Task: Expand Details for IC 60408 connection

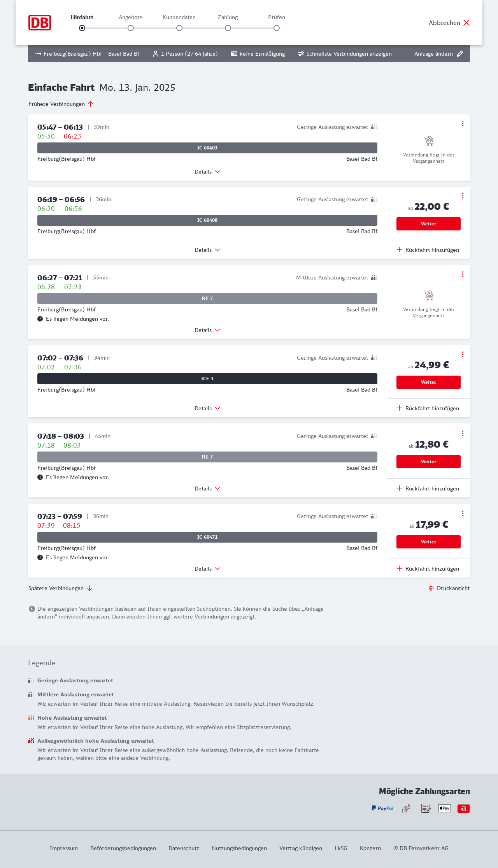Action: point(207,250)
